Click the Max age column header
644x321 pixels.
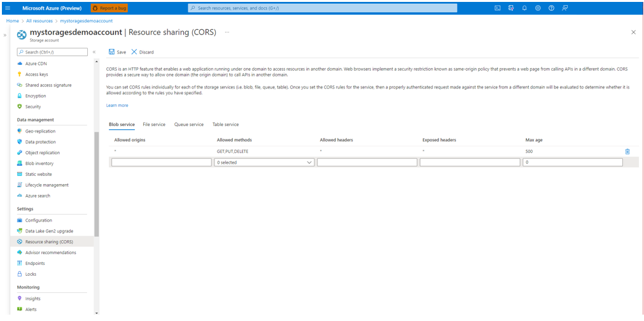coord(534,140)
